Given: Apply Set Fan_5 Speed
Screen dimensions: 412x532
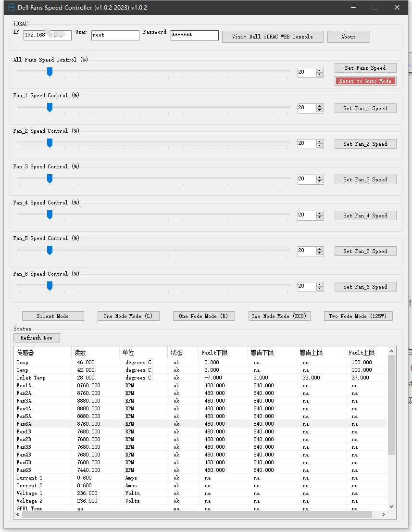Looking at the screenshot, I should 365,251.
